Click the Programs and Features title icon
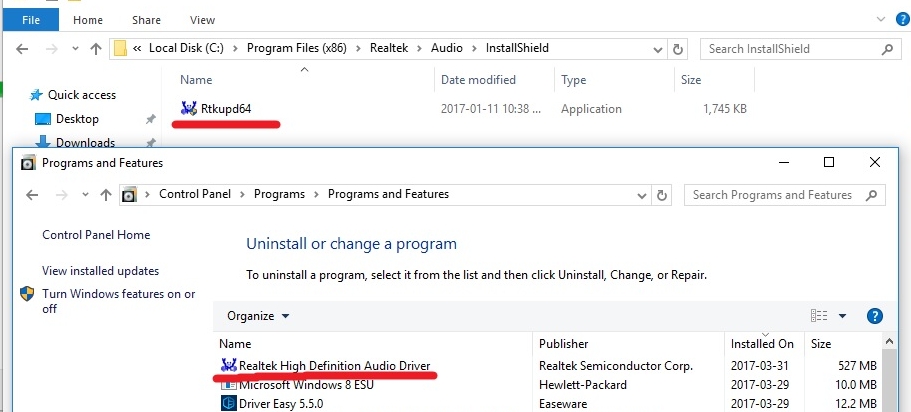This screenshot has height=412, width=911. [28, 163]
